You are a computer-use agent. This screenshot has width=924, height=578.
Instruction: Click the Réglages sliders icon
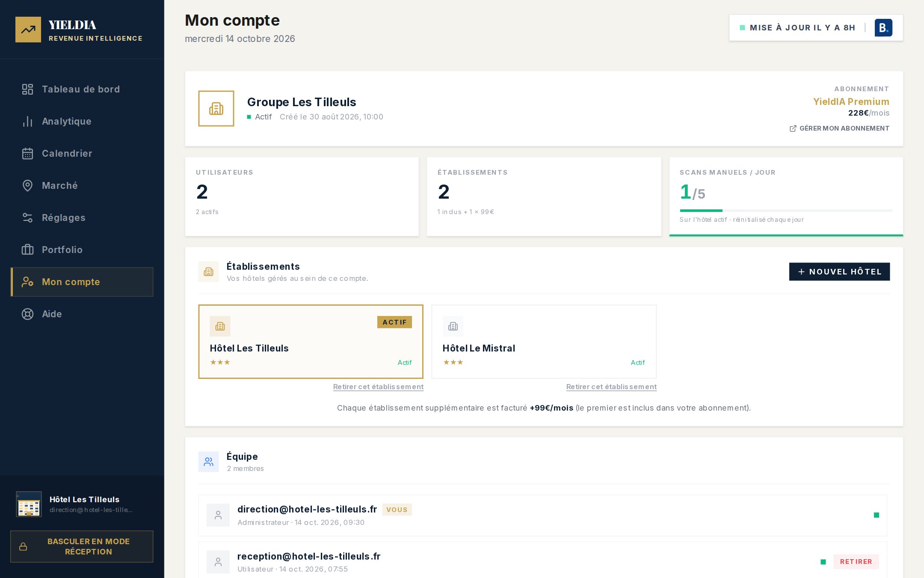(27, 217)
